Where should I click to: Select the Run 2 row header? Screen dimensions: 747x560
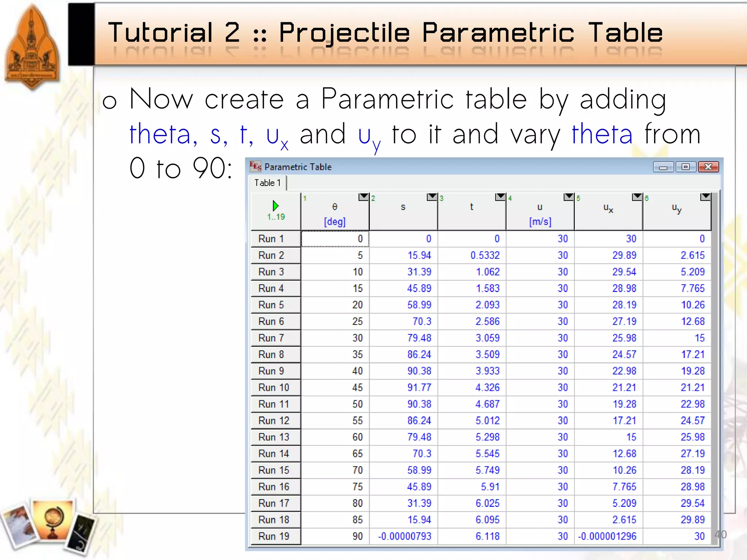point(276,255)
